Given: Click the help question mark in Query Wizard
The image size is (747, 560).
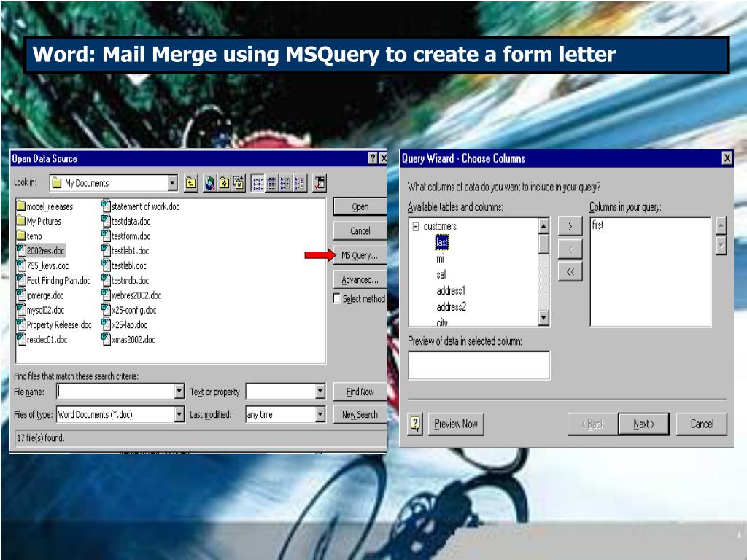Looking at the screenshot, I should tap(415, 424).
